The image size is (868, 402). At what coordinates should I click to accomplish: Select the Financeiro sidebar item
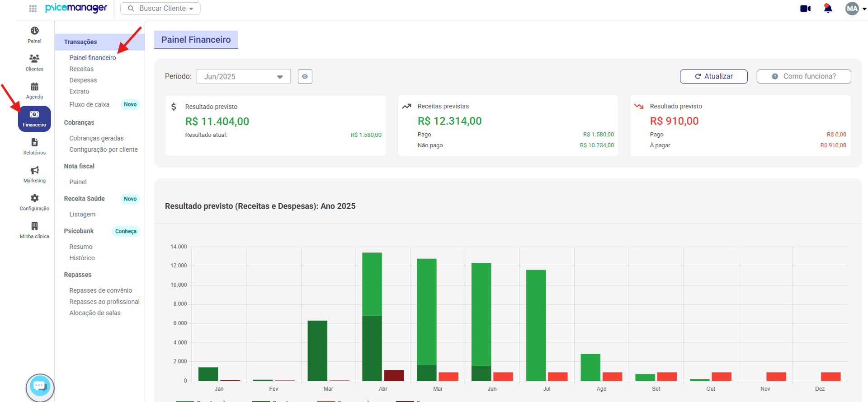click(x=34, y=119)
